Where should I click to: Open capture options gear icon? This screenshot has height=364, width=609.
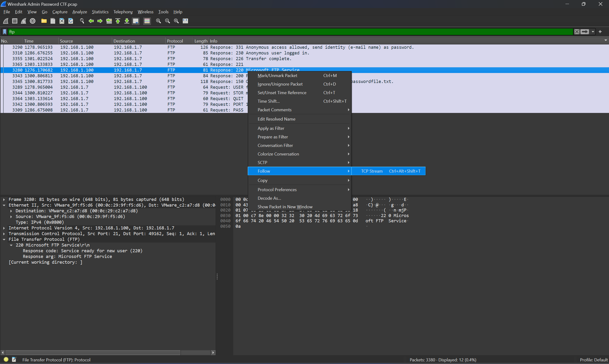pyautogui.click(x=33, y=21)
